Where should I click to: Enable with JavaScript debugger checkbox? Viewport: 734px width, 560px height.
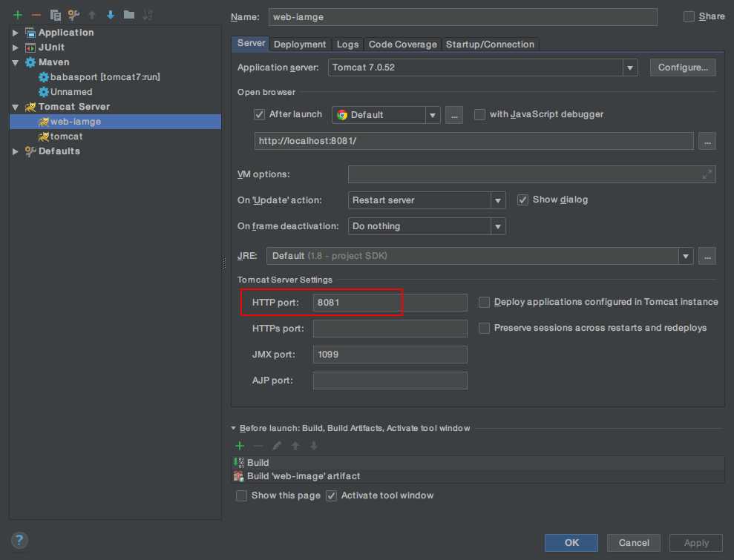479,115
